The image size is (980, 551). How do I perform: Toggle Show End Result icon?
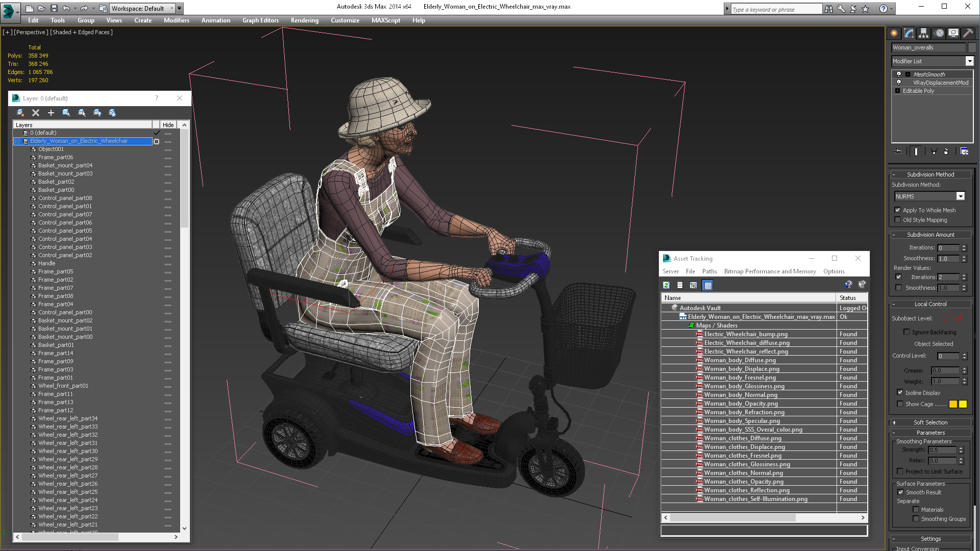[x=916, y=152]
